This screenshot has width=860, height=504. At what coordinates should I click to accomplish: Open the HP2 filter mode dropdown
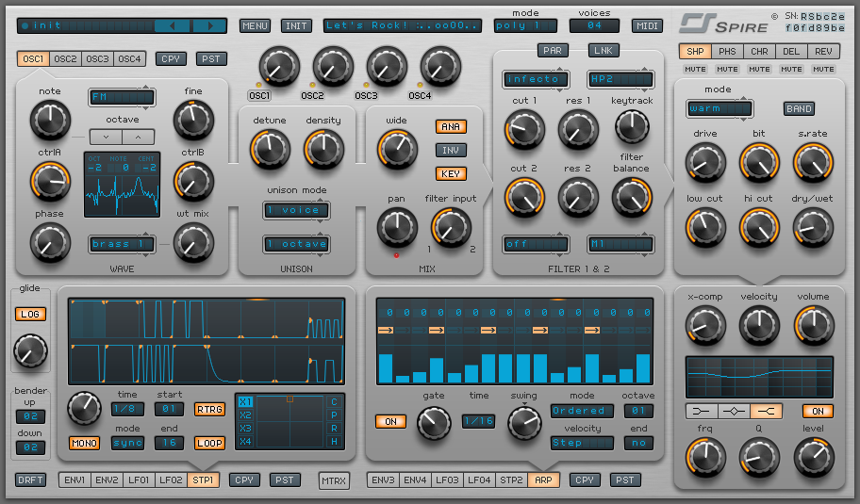pyautogui.click(x=620, y=79)
